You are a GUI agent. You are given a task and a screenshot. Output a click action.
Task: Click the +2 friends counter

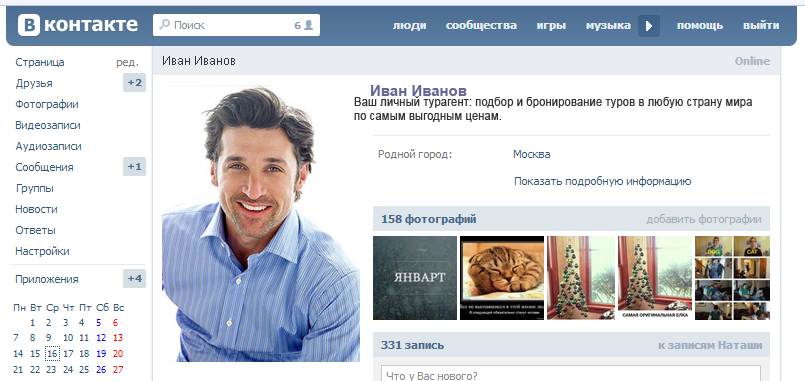click(x=135, y=83)
